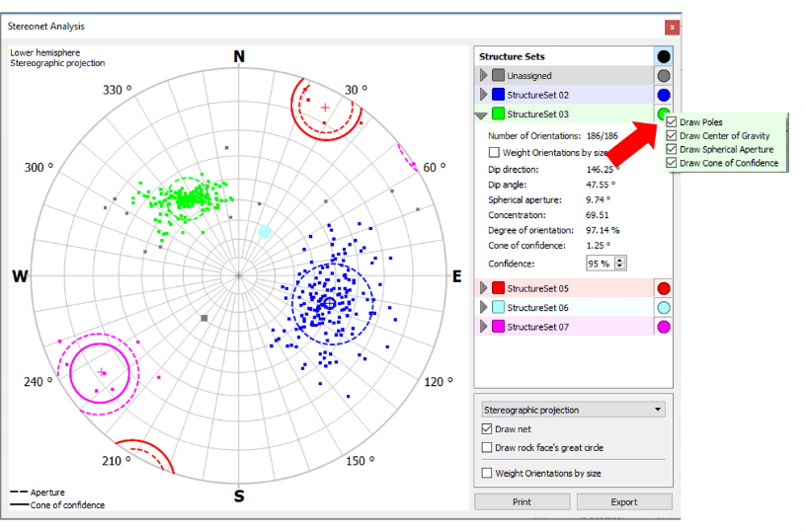Screen dimensions: 804x532
Task: Uncheck Draw Poles option
Action: (672, 122)
